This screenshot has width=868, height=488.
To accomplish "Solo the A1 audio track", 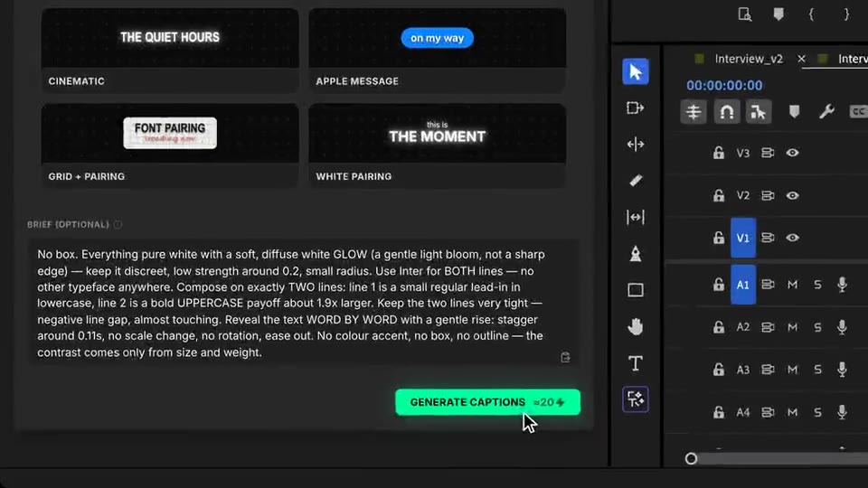I will [817, 285].
